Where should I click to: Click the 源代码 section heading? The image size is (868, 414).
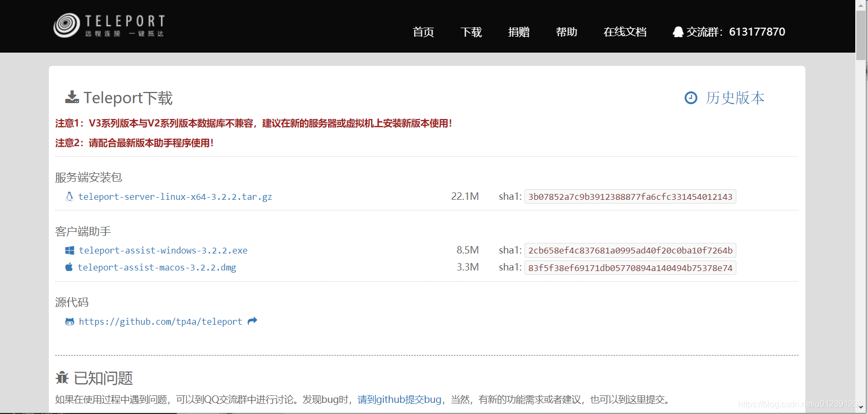click(72, 302)
